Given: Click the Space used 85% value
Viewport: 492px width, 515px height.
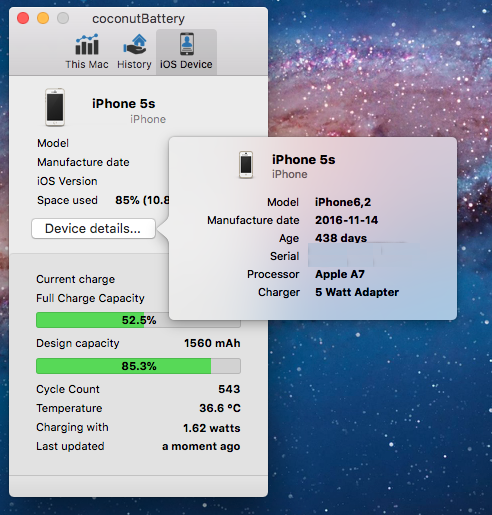Looking at the screenshot, I should coord(142,200).
